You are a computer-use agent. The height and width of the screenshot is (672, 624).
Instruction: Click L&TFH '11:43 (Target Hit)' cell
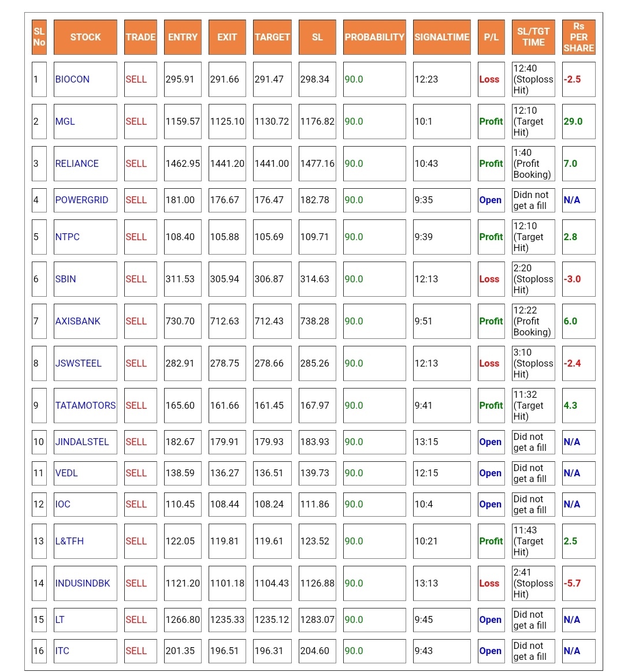[x=533, y=541]
